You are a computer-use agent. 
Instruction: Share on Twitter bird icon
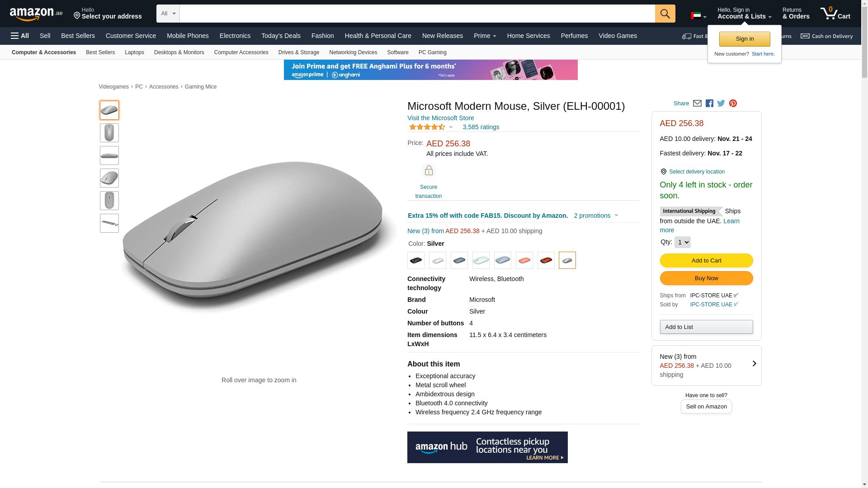(x=721, y=103)
